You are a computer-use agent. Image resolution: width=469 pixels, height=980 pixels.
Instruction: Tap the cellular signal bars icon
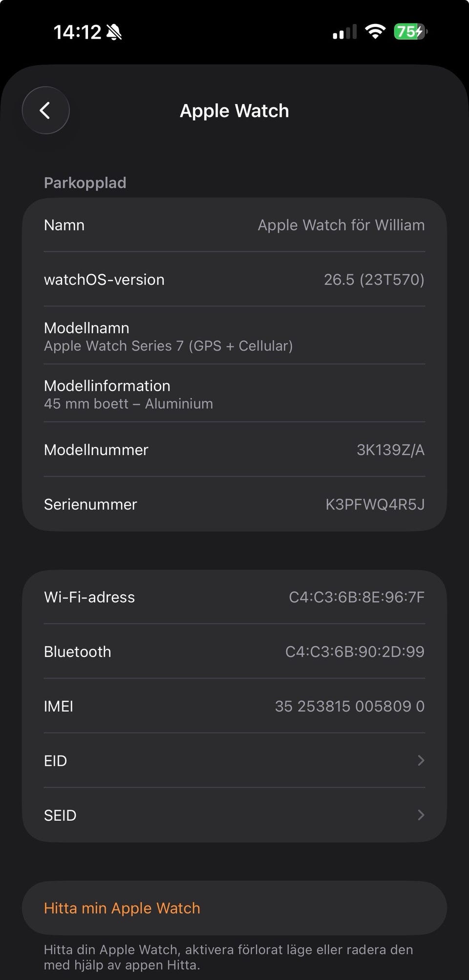point(345,32)
